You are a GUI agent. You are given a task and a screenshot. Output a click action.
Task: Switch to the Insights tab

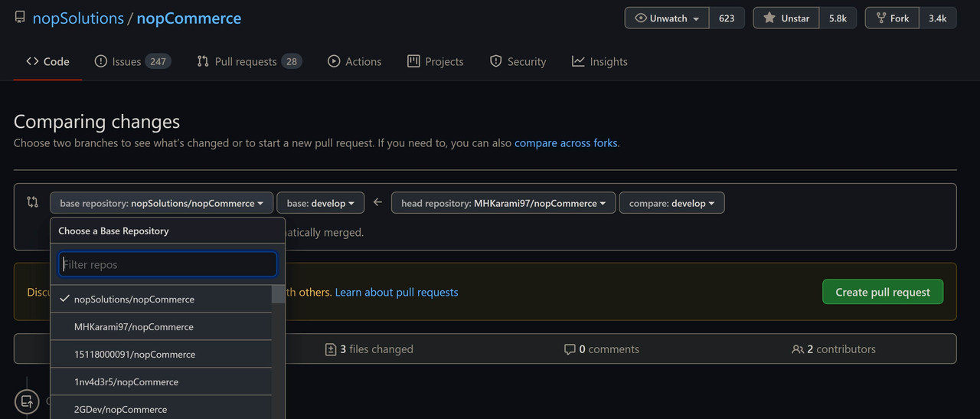599,61
